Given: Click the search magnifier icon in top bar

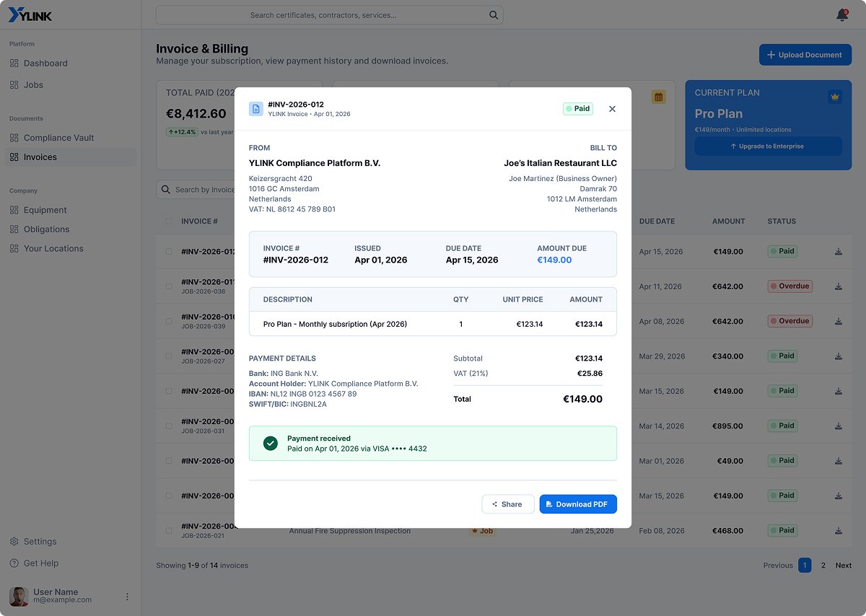Looking at the screenshot, I should coord(494,15).
